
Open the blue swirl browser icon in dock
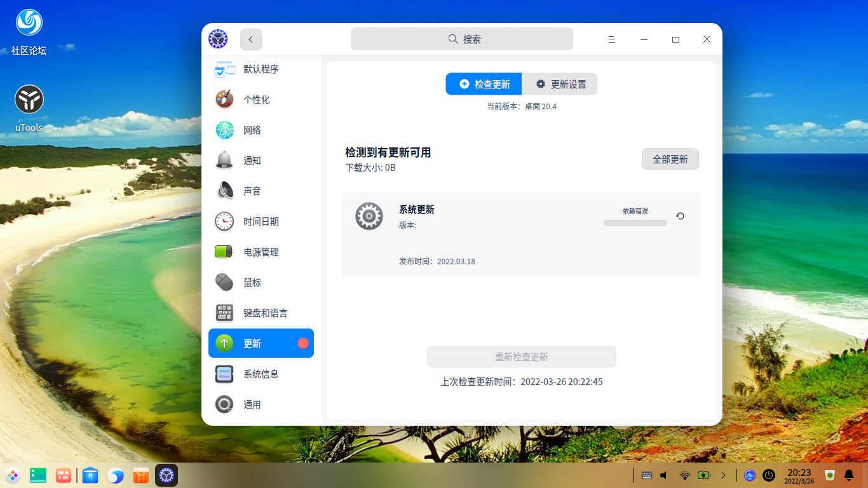coord(116,475)
